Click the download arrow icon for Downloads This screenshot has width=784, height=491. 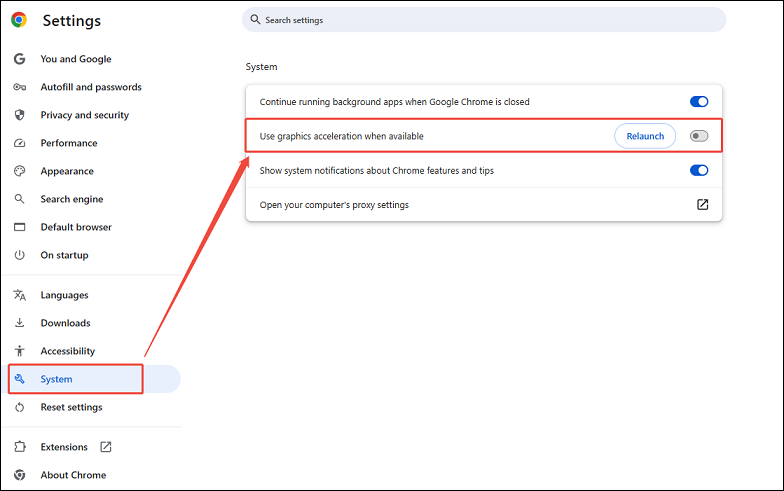[x=20, y=323]
